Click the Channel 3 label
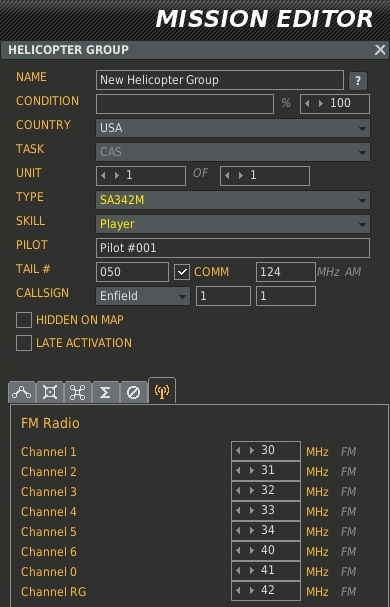This screenshot has height=607, width=390. 49,492
